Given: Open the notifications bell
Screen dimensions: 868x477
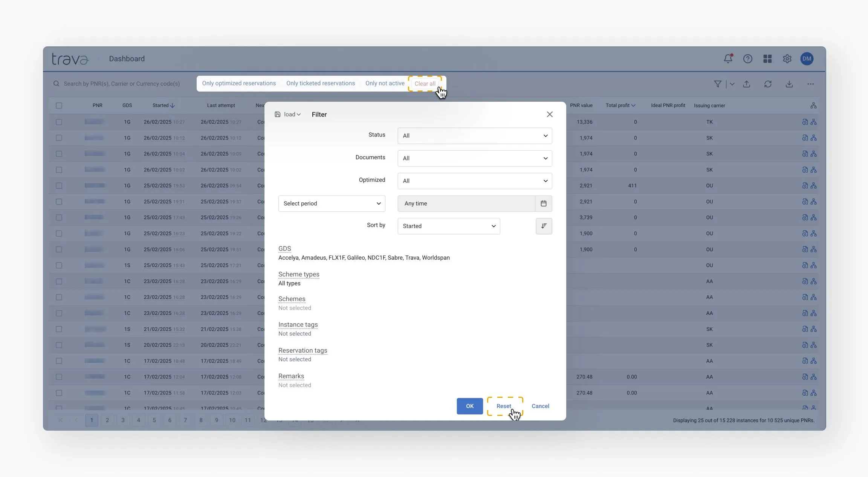Looking at the screenshot, I should (728, 59).
